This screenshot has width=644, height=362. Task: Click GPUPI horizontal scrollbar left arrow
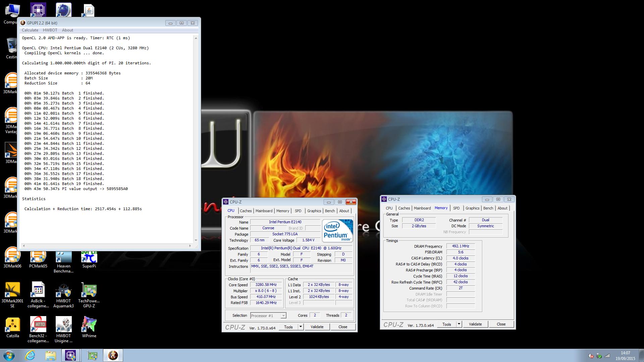click(23, 246)
